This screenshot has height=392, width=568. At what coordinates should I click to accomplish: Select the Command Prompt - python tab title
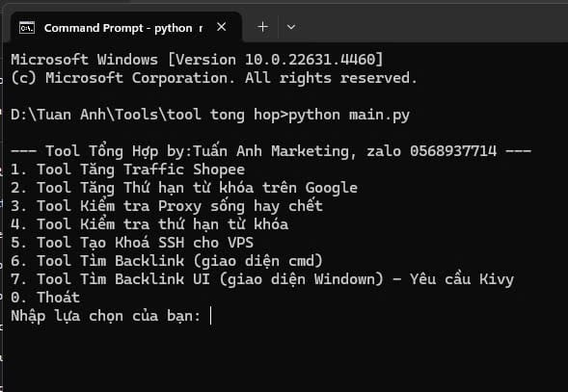tap(123, 28)
